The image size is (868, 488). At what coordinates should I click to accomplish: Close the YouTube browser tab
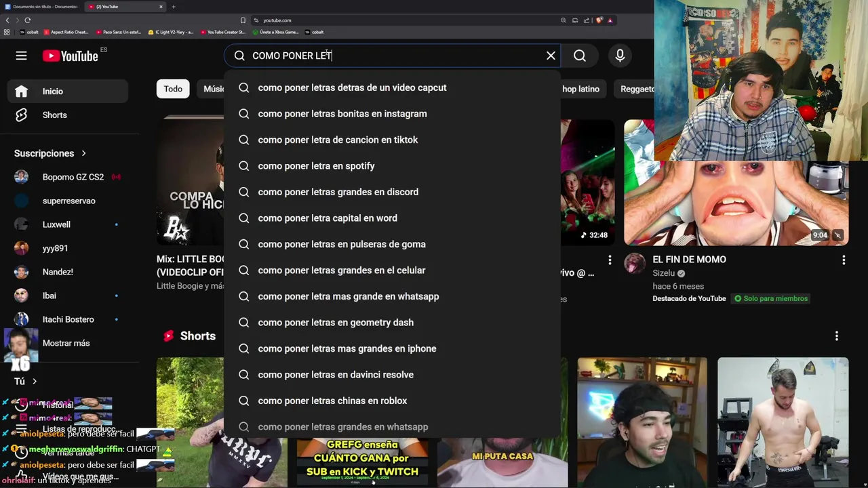coord(161,7)
